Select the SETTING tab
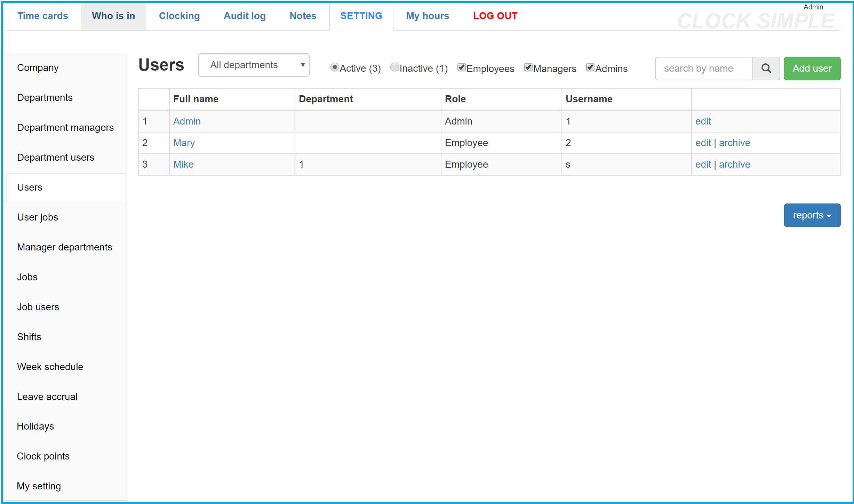854x504 pixels. pyautogui.click(x=361, y=16)
